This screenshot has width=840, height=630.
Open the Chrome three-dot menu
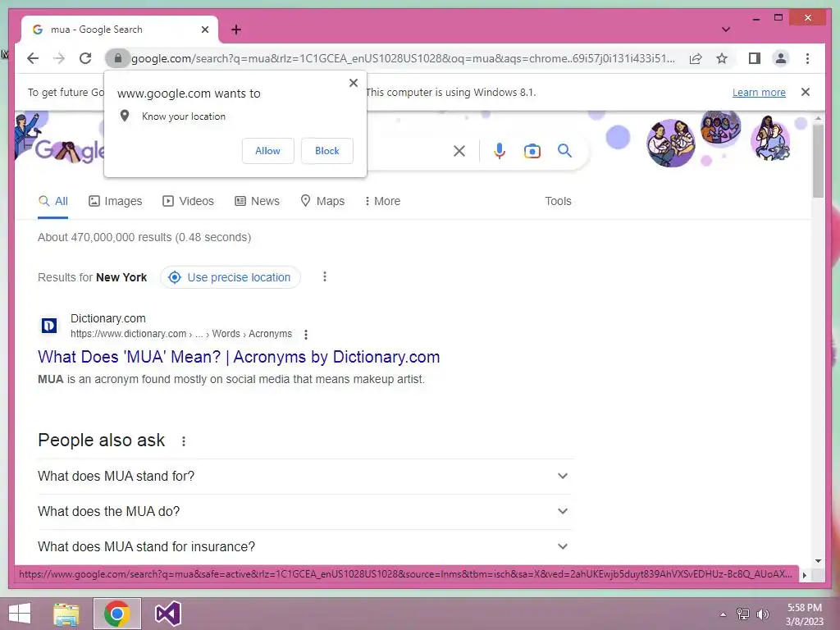click(807, 58)
